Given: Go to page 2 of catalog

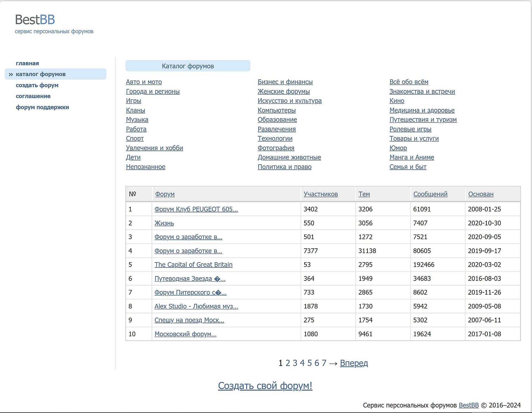Looking at the screenshot, I should click(288, 363).
